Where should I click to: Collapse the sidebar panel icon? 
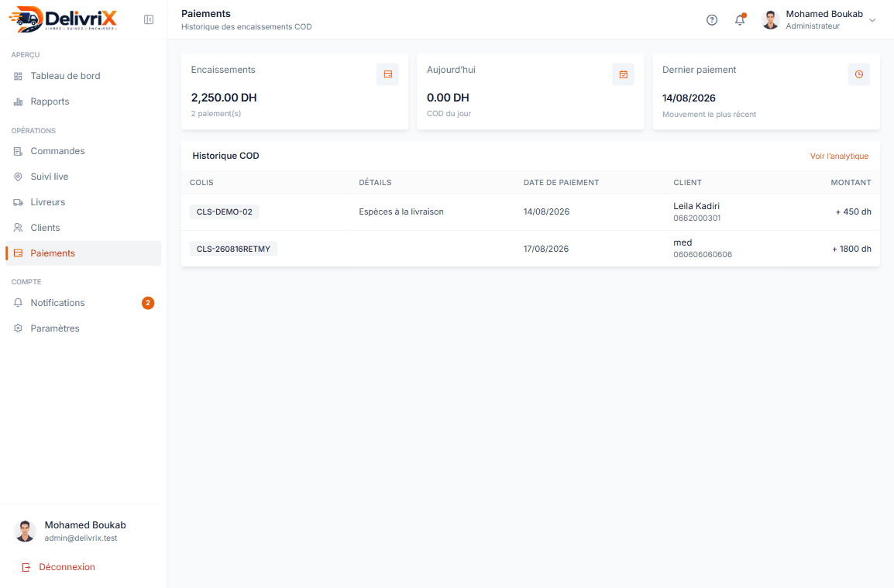(x=149, y=20)
